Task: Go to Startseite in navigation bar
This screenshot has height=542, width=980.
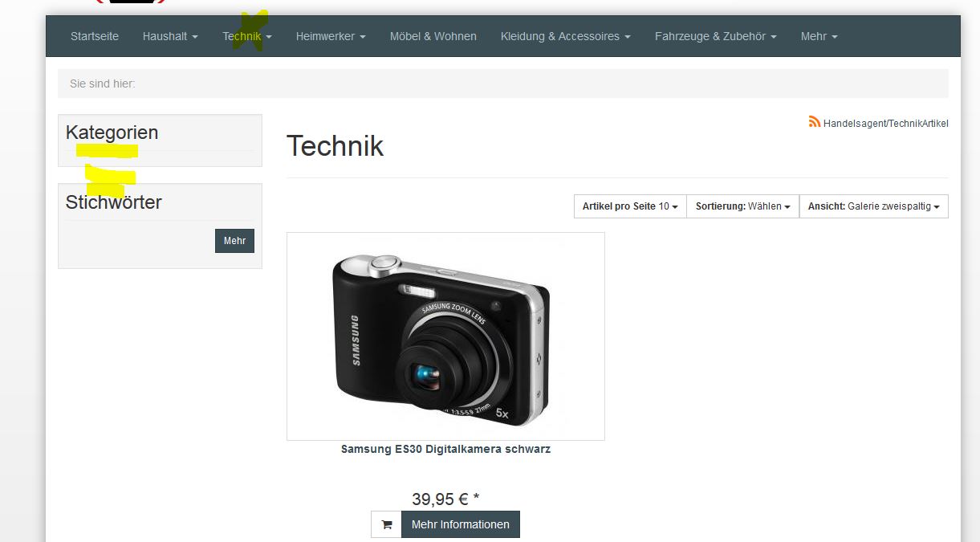Action: [95, 36]
